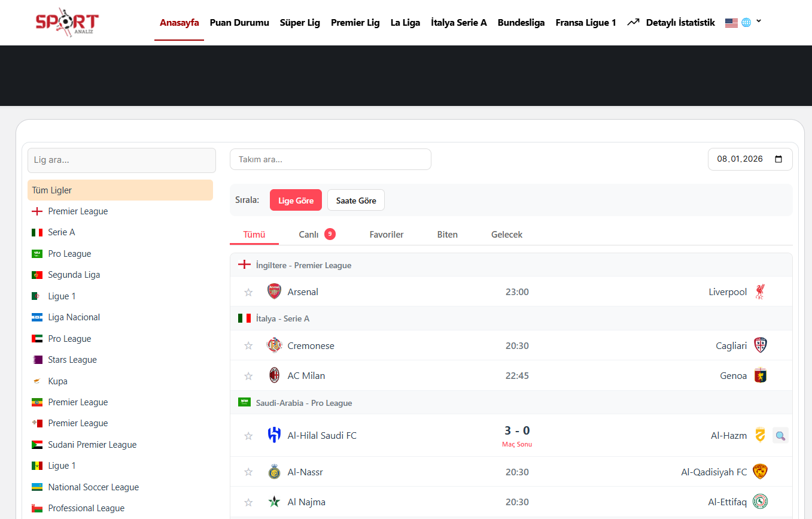Open İtalya Serie A navigation link
This screenshot has width=812, height=519.
459,23
